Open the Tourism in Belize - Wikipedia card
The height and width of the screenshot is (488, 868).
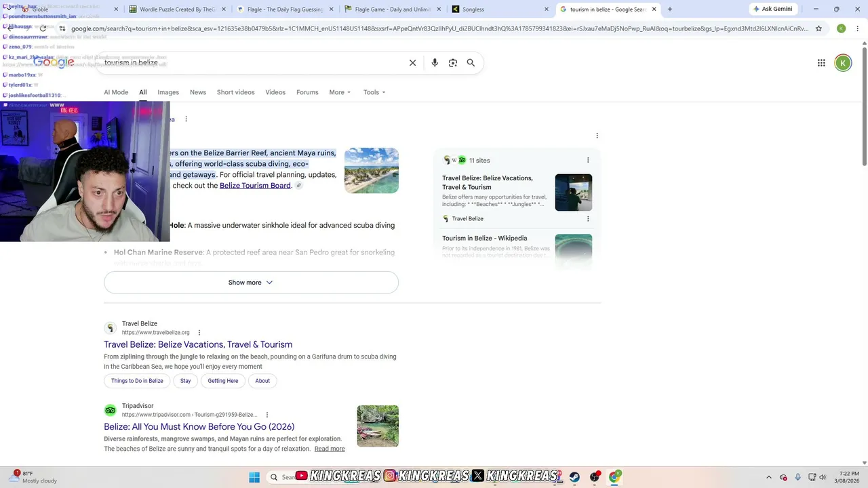point(484,239)
